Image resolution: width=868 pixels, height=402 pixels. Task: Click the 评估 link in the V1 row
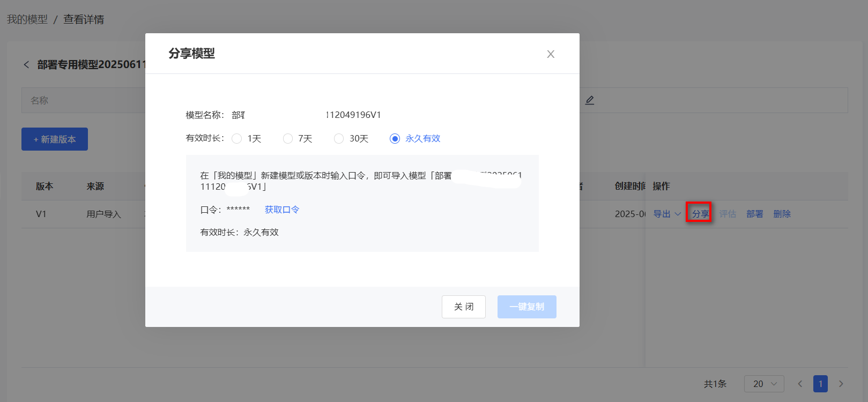pos(728,214)
